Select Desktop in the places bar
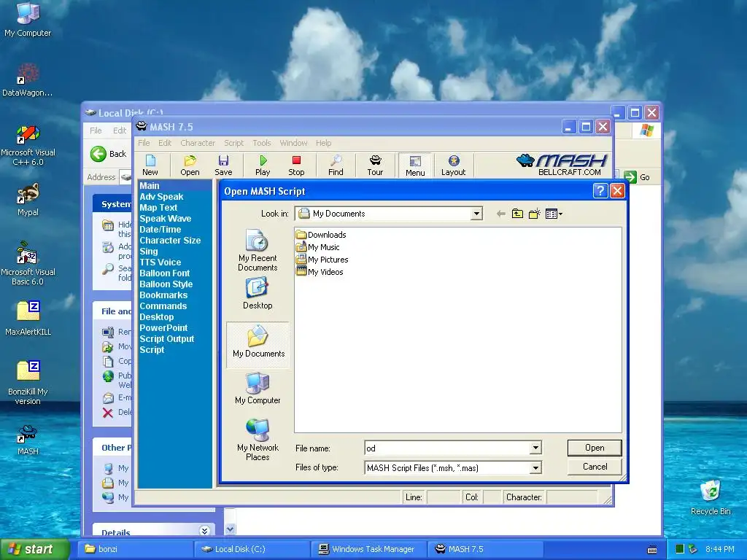 258,293
